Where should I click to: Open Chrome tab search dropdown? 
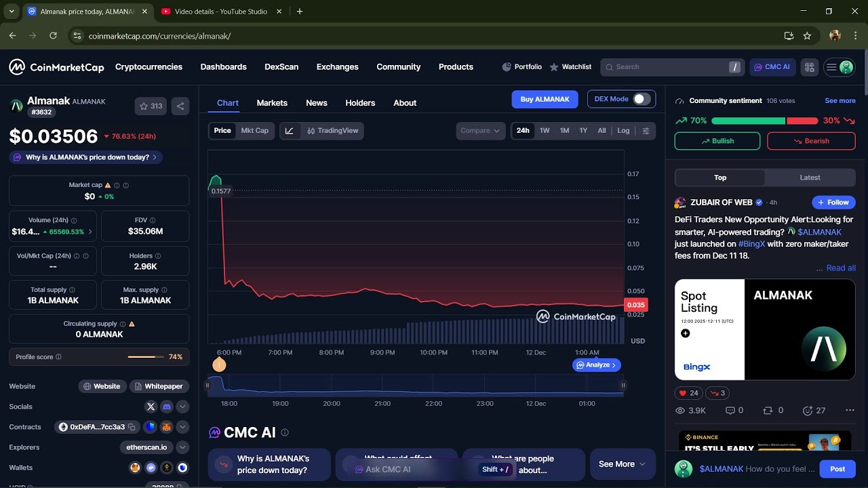(x=12, y=12)
